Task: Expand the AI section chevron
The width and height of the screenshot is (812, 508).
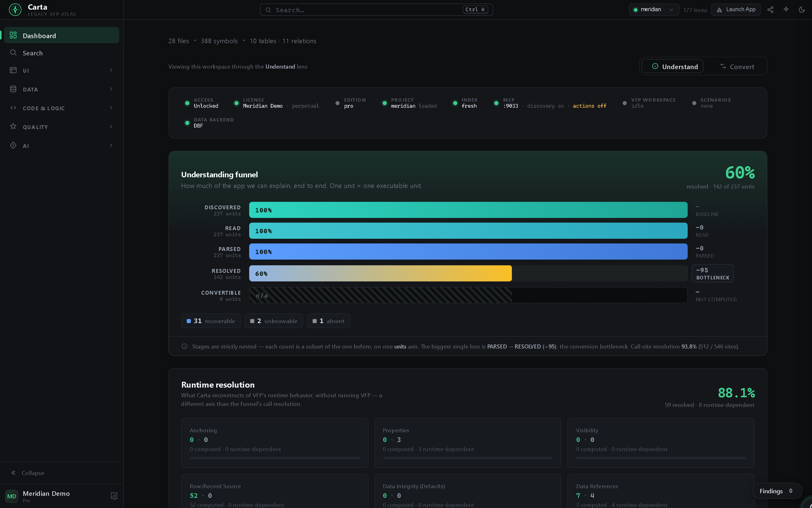Action: 111,146
